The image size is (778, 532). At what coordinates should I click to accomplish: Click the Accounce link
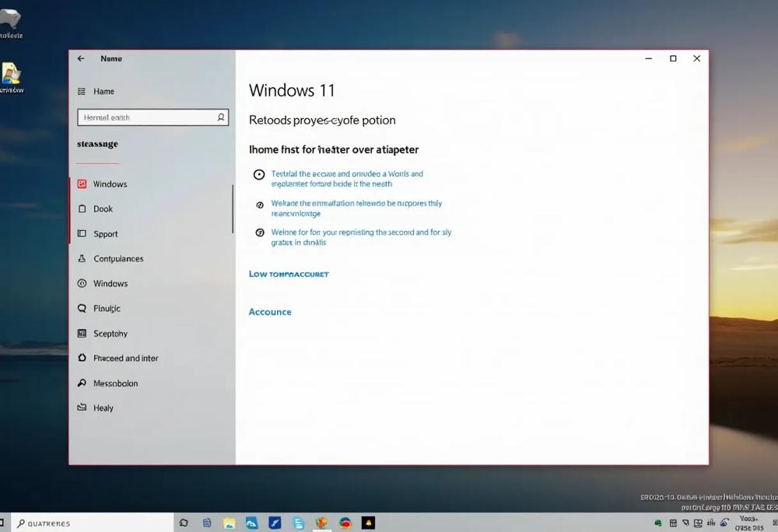pos(270,312)
